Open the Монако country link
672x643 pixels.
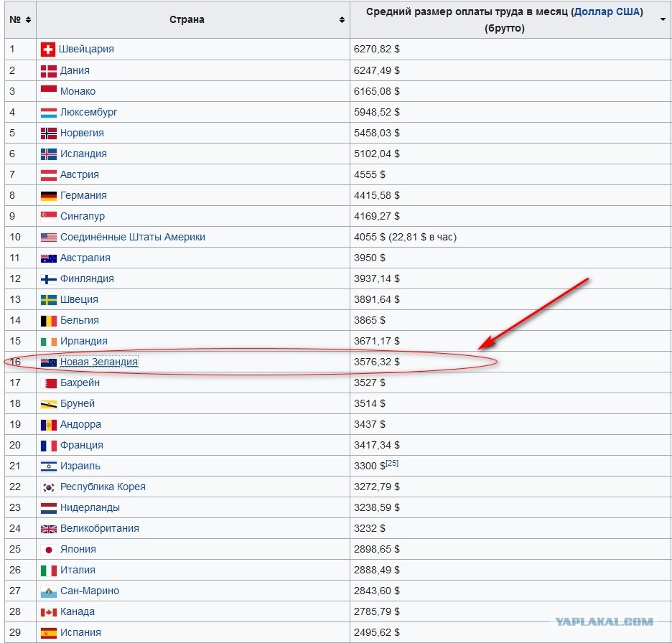[x=78, y=91]
